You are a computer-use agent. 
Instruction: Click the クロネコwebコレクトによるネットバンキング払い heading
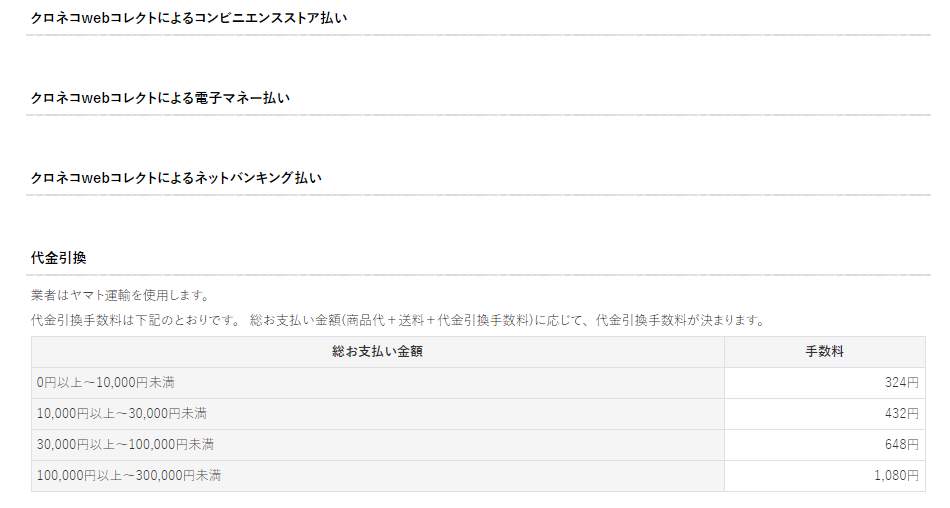tap(176, 178)
